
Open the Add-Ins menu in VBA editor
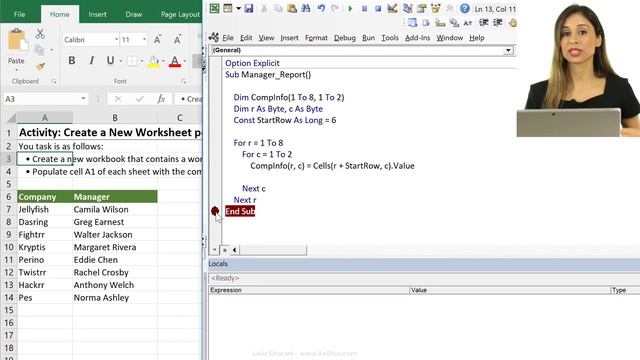(x=418, y=38)
